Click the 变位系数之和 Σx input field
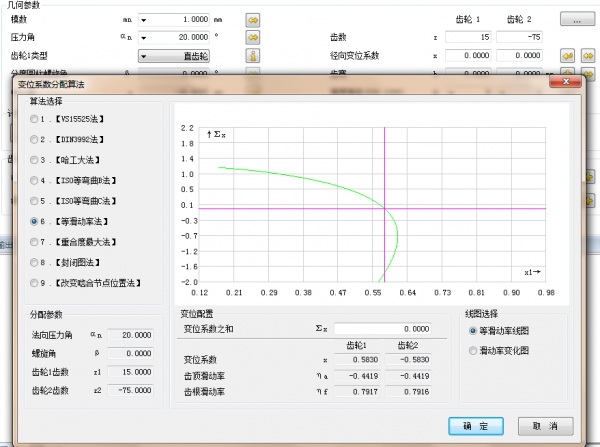This screenshot has height=447, width=600. coord(382,329)
